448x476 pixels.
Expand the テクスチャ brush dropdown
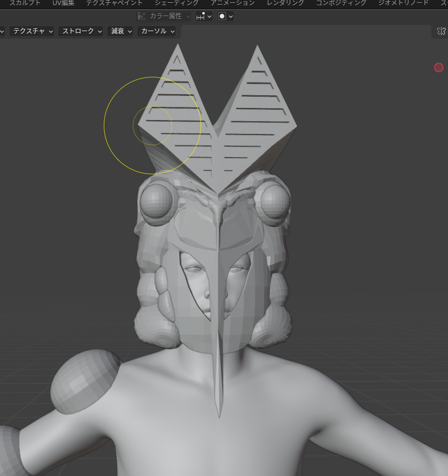tap(32, 31)
